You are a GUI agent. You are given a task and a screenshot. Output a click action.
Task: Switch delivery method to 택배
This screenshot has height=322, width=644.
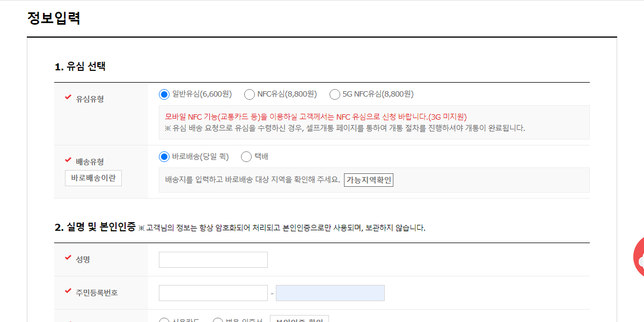tap(246, 156)
